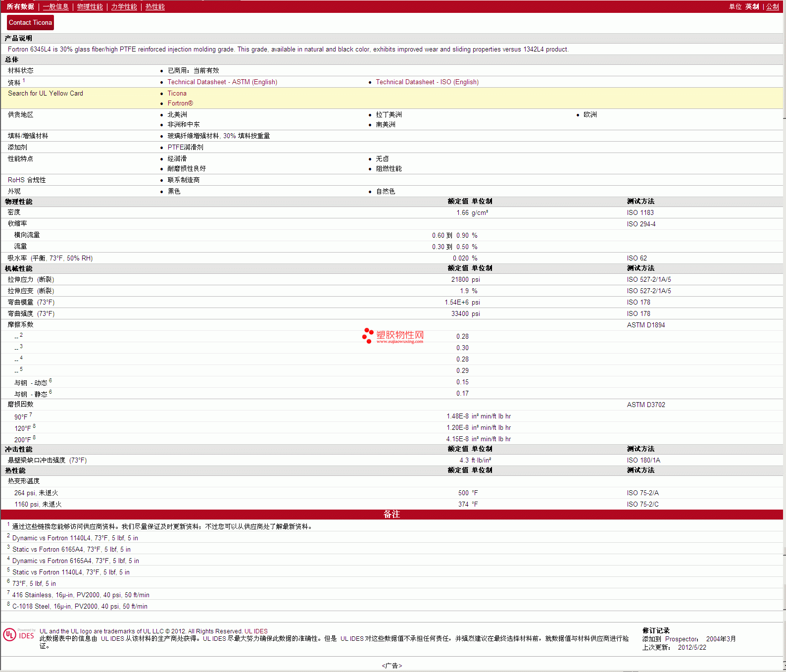Click the 264 psi heat deflection value 500 °F

coord(468,493)
